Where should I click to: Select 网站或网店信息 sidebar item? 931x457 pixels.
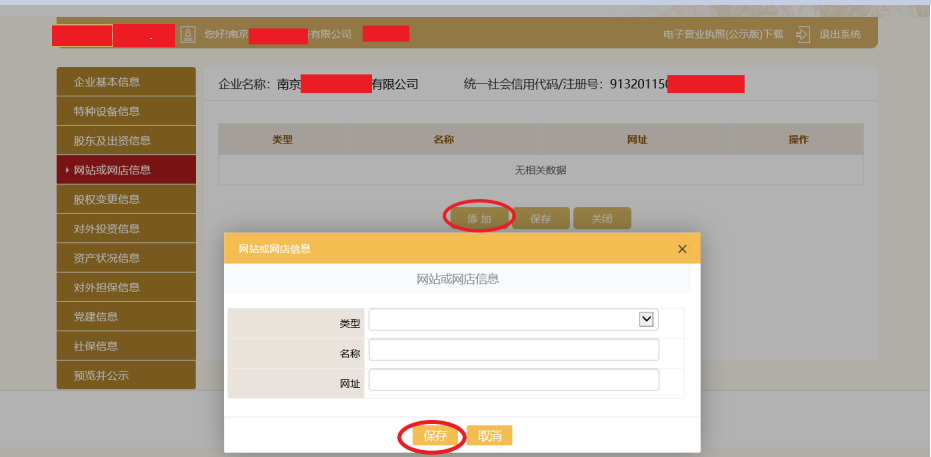(126, 170)
